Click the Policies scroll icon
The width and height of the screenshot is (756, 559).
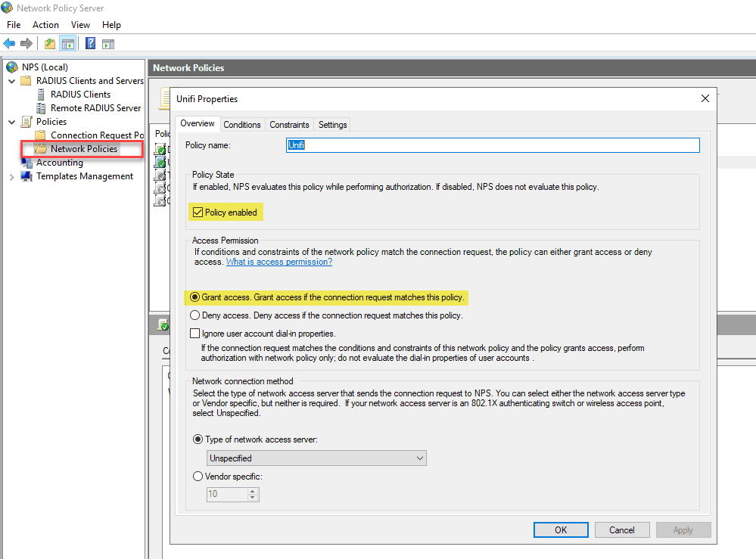tap(26, 122)
